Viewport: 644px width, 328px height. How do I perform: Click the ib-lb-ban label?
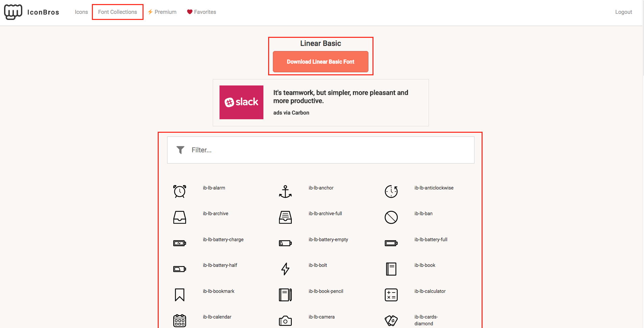(x=423, y=213)
